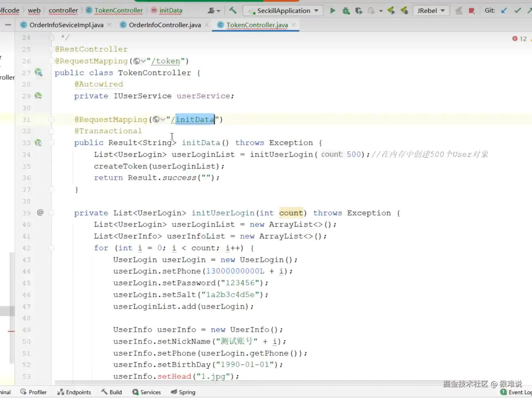Open the Event Log panel
Viewport: 532px width, 398px height.
(517, 392)
